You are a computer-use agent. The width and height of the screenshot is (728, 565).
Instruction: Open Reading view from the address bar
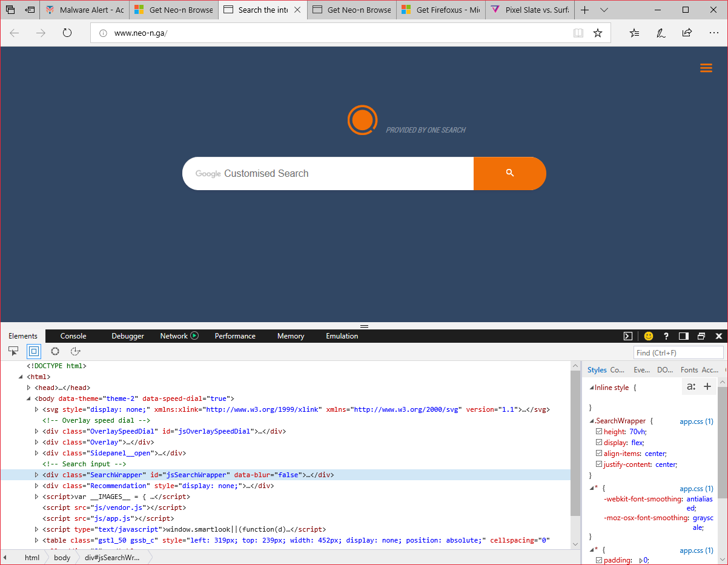(578, 33)
